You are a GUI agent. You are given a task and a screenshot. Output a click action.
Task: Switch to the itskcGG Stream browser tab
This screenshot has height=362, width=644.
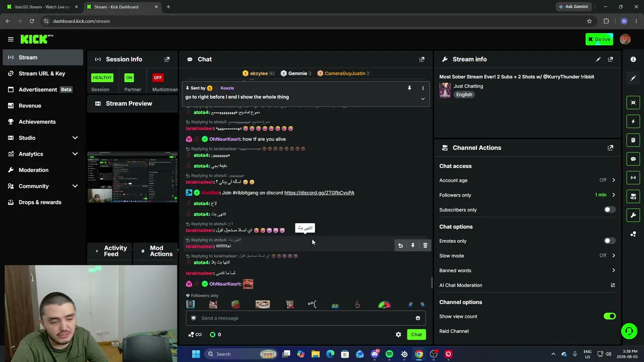[x=42, y=7]
